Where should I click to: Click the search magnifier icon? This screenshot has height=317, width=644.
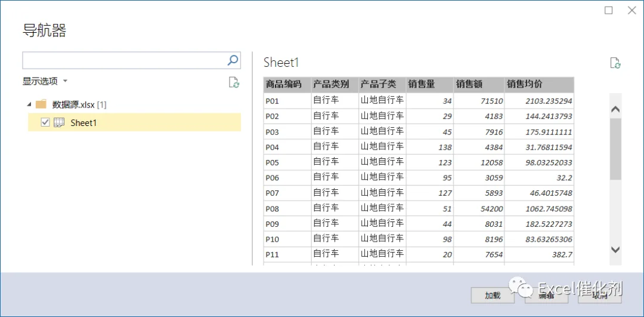(233, 60)
